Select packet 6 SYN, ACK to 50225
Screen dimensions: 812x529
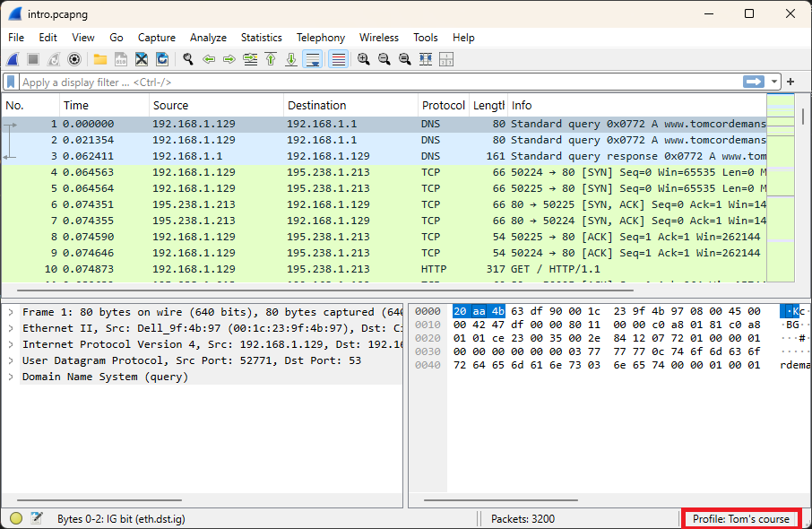point(384,204)
